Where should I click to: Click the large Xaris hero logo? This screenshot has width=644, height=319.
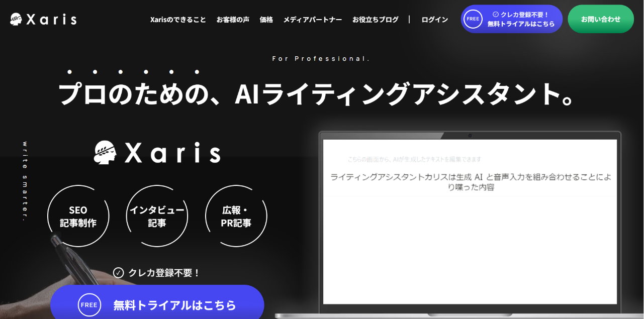[157, 152]
